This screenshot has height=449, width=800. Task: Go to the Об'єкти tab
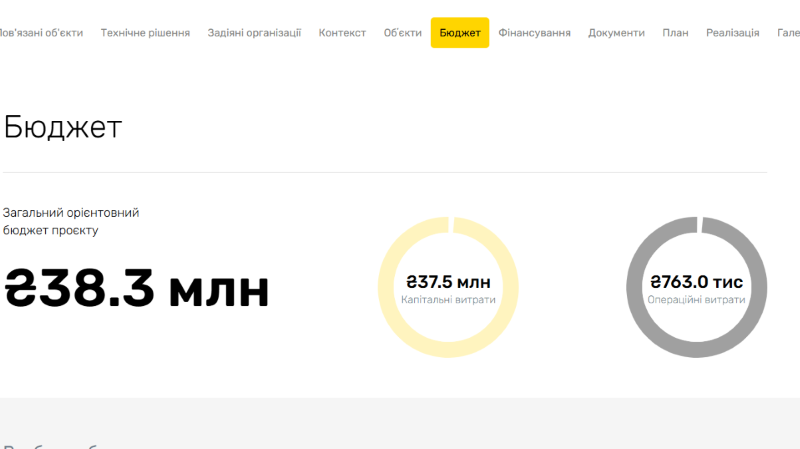(402, 33)
